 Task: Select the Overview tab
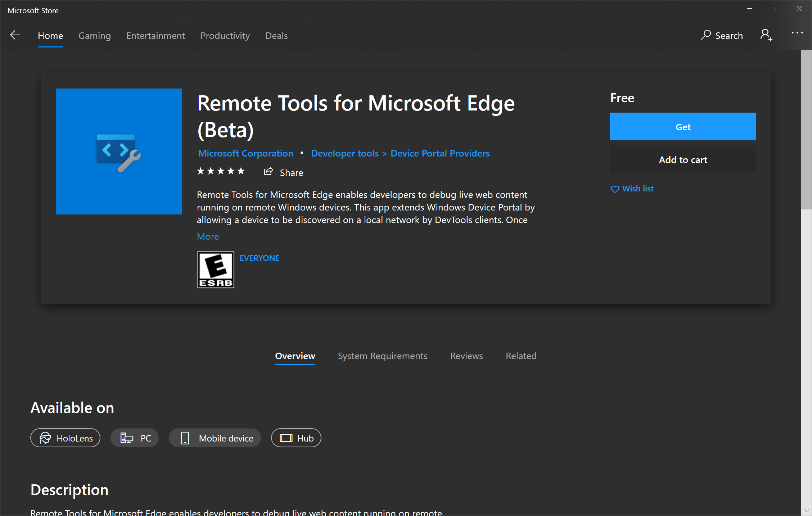295,356
